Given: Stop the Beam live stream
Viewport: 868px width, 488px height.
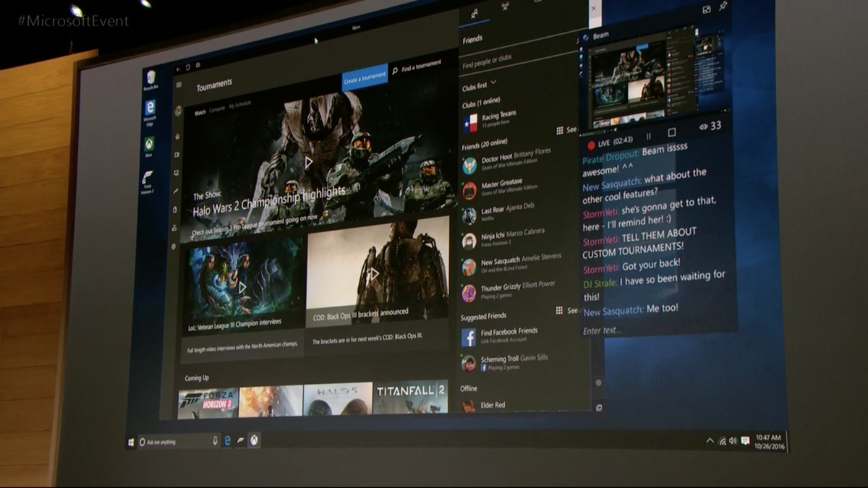Looking at the screenshot, I should [x=671, y=133].
